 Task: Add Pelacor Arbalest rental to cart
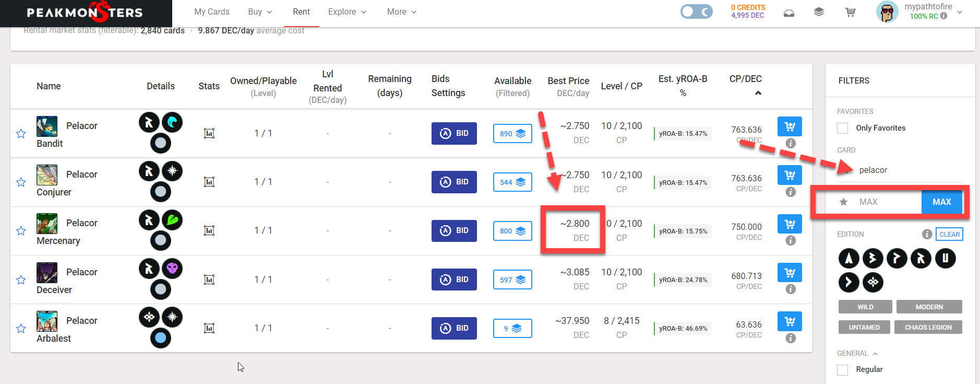click(790, 321)
